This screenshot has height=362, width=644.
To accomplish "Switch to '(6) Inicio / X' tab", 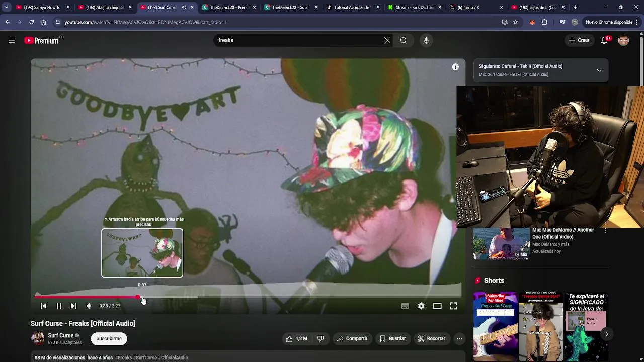I will point(476,7).
